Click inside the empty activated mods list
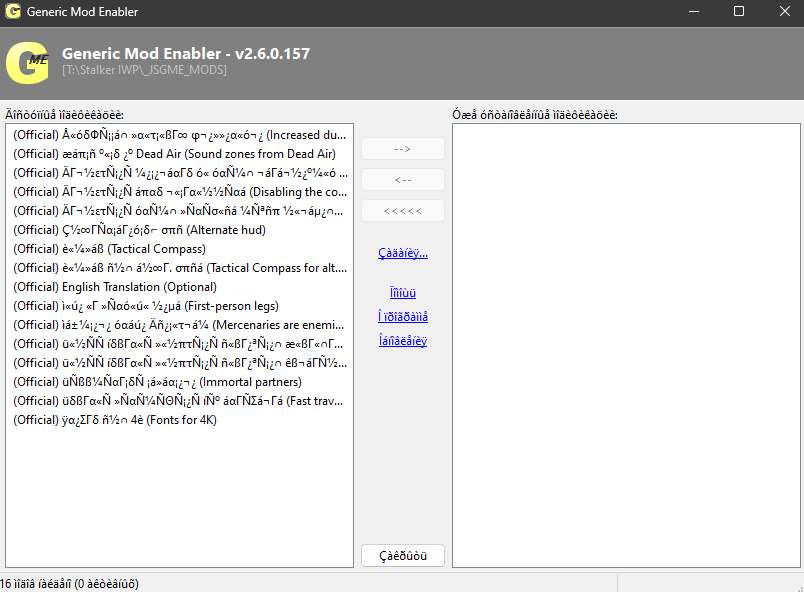Screen dimensions: 804x592 (x=626, y=345)
